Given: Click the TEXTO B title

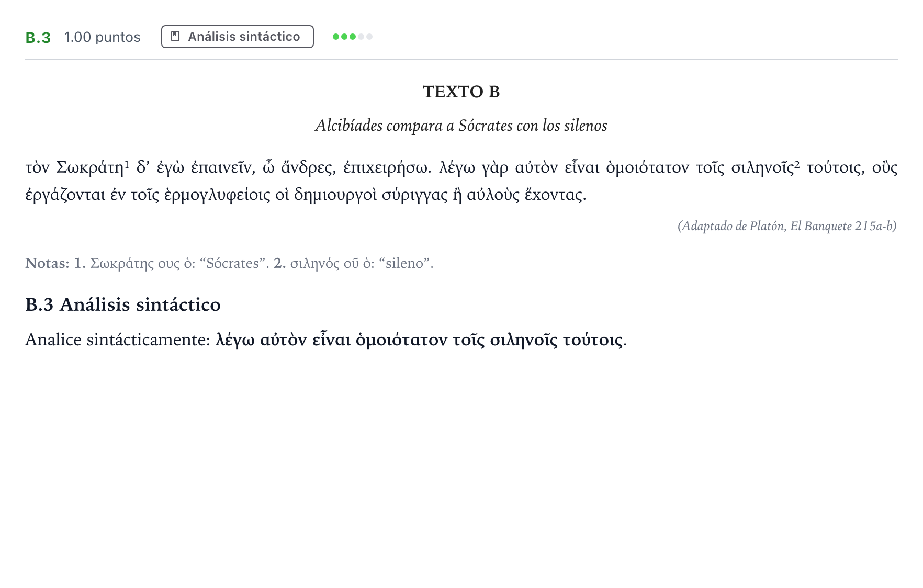Looking at the screenshot, I should point(461,92).
